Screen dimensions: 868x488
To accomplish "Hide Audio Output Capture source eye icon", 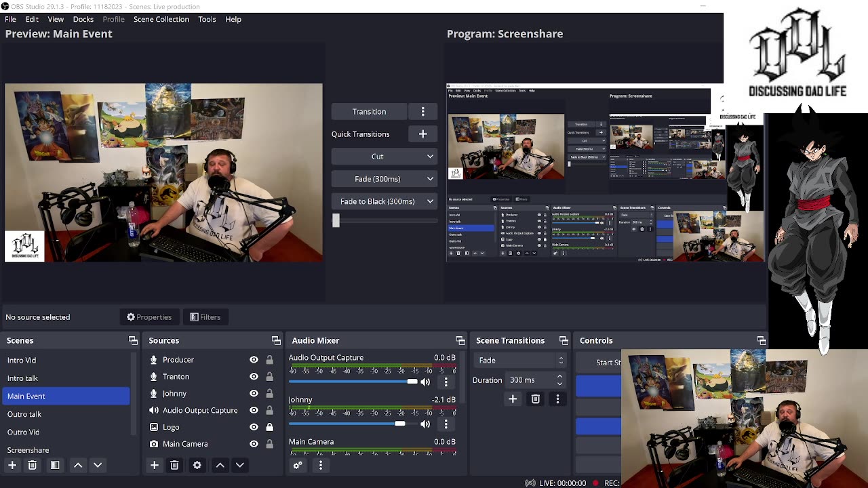I will pos(254,410).
